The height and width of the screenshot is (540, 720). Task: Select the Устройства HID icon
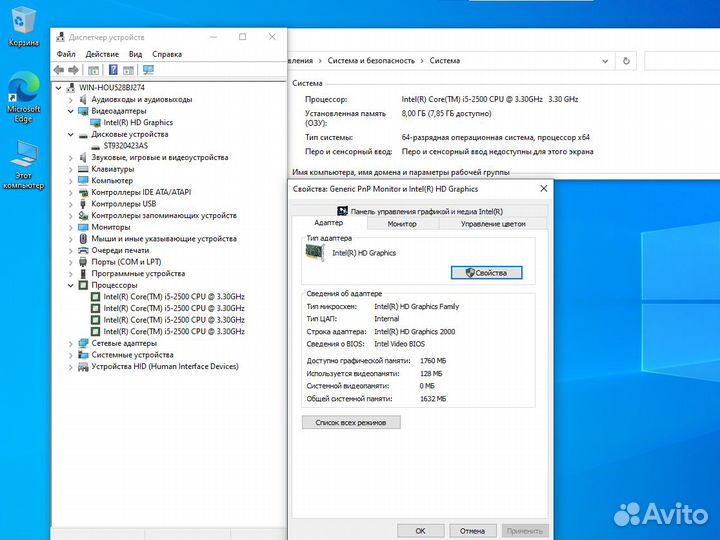[83, 366]
